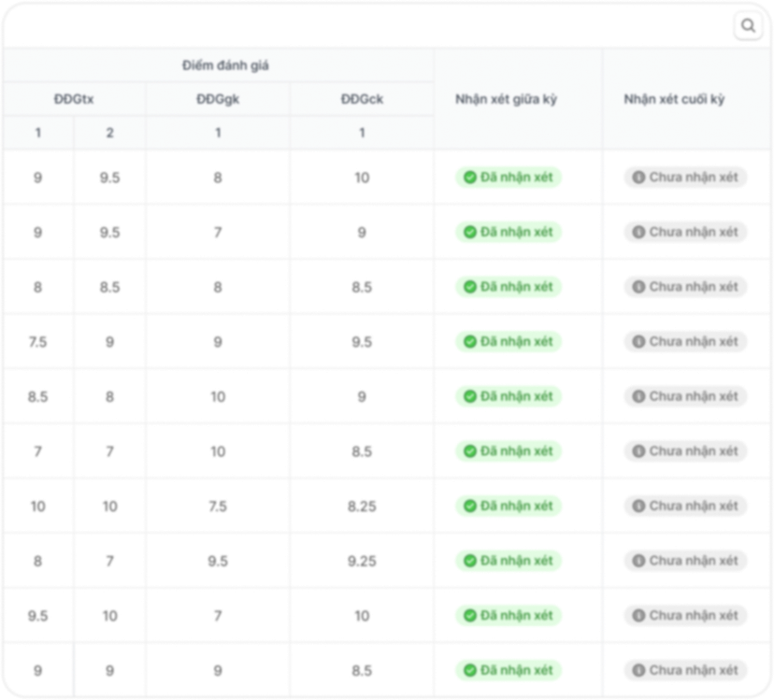Click green check icon in 7.5, 9, 9, 9.5 row

click(x=470, y=342)
